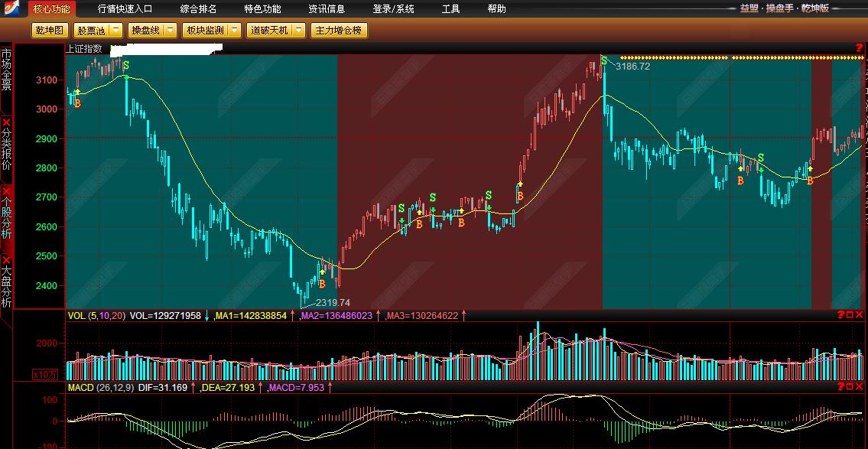Open the 道破天机 dropdown arrow
Viewport: 868px width, 449px height.
(299, 31)
